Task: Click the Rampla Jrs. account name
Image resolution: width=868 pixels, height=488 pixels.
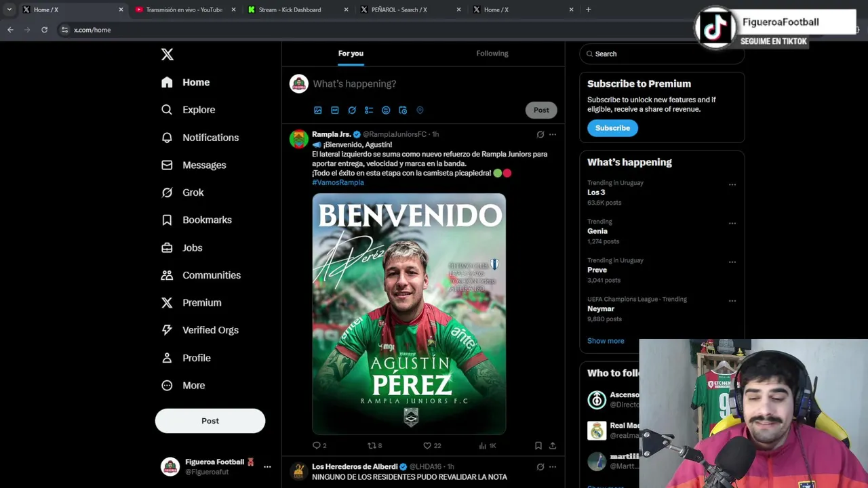Action: [332, 134]
